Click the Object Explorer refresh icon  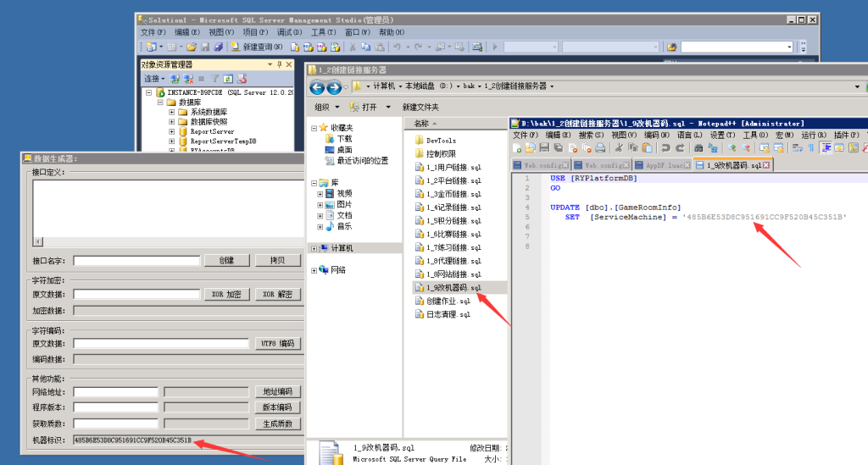coord(227,79)
